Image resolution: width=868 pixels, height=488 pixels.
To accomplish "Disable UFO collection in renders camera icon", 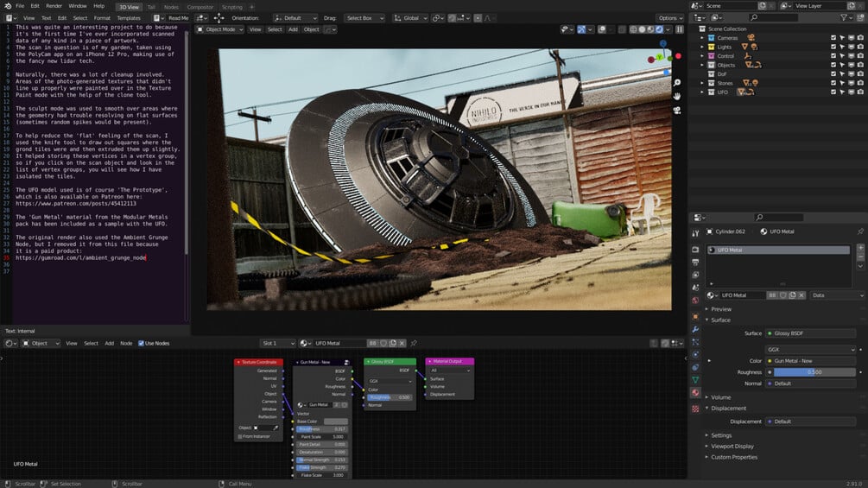I will 860,92.
